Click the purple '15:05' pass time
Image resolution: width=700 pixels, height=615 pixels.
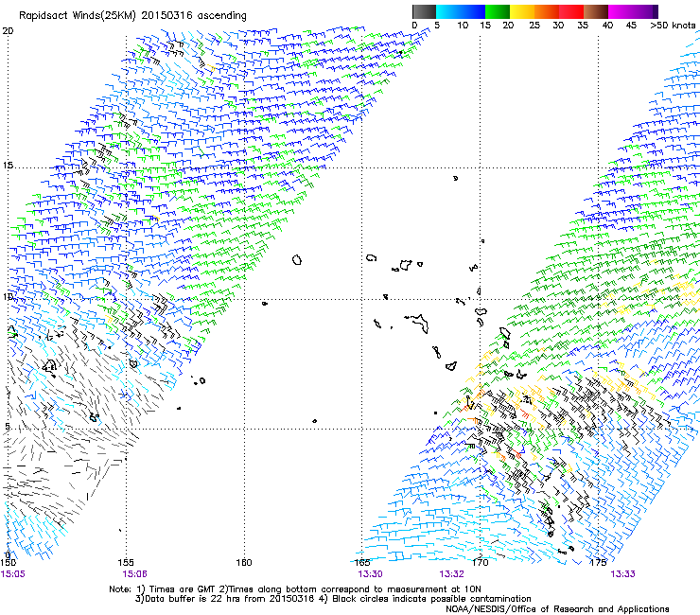pos(12,574)
